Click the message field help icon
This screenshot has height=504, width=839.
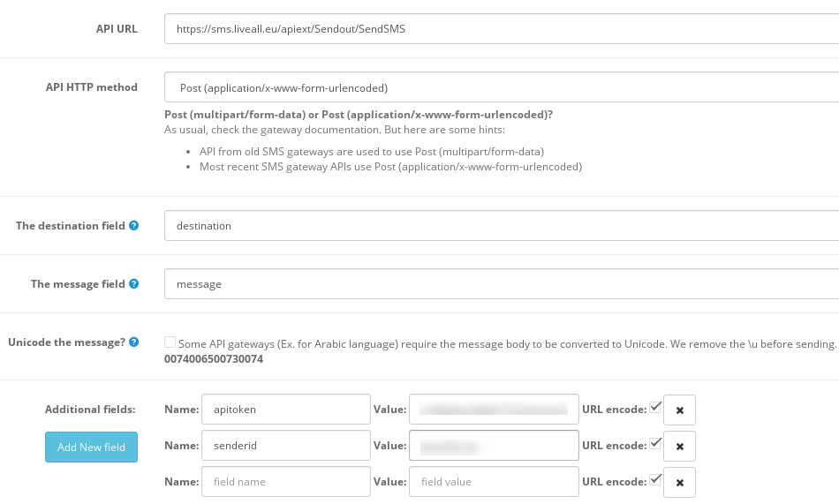point(134,284)
